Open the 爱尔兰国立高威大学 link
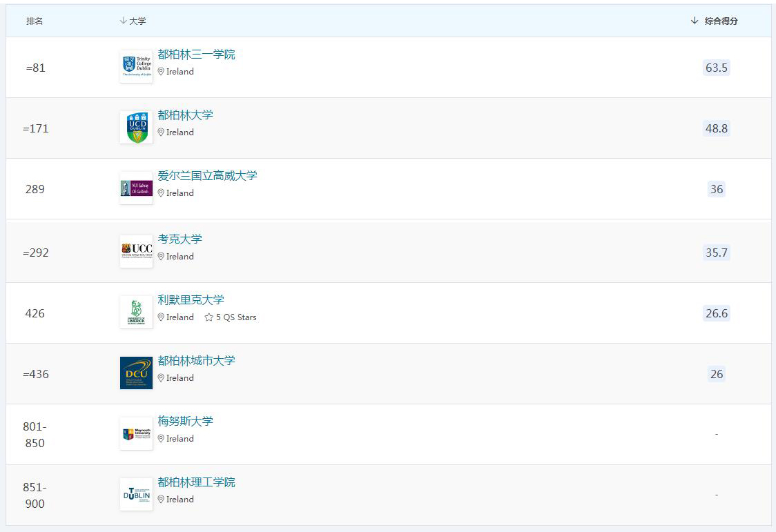The width and height of the screenshot is (776, 532). coord(207,176)
